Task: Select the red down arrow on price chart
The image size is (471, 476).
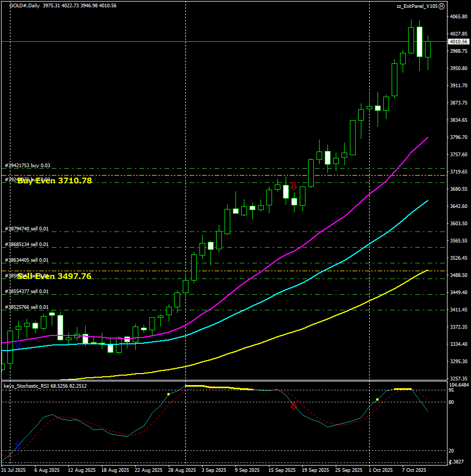Action: pyautogui.click(x=293, y=186)
